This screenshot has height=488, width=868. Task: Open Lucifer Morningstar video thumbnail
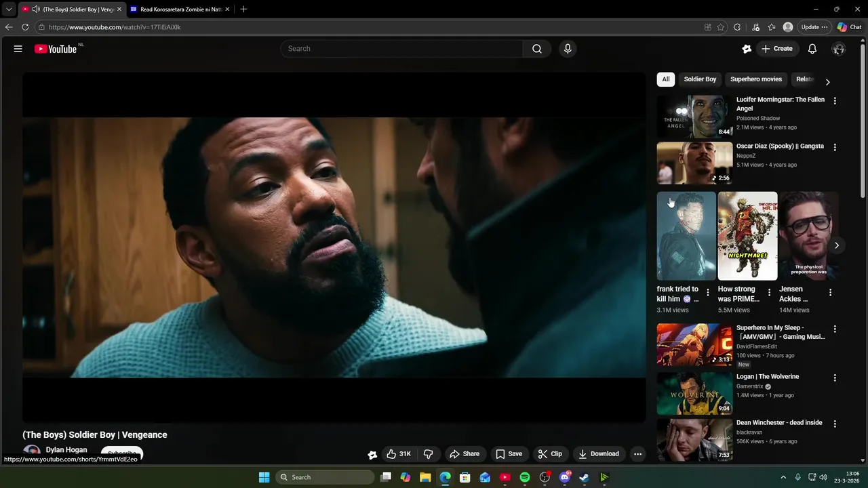click(694, 117)
